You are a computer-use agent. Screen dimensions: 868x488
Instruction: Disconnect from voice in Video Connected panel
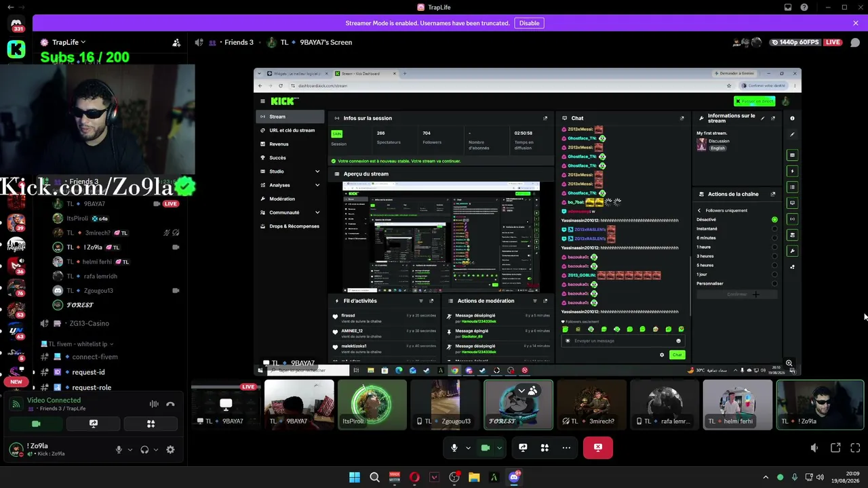point(170,405)
